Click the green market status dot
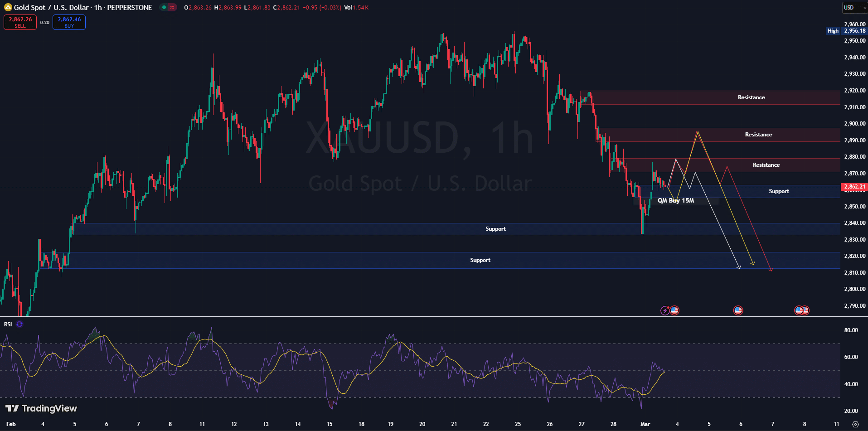 164,7
